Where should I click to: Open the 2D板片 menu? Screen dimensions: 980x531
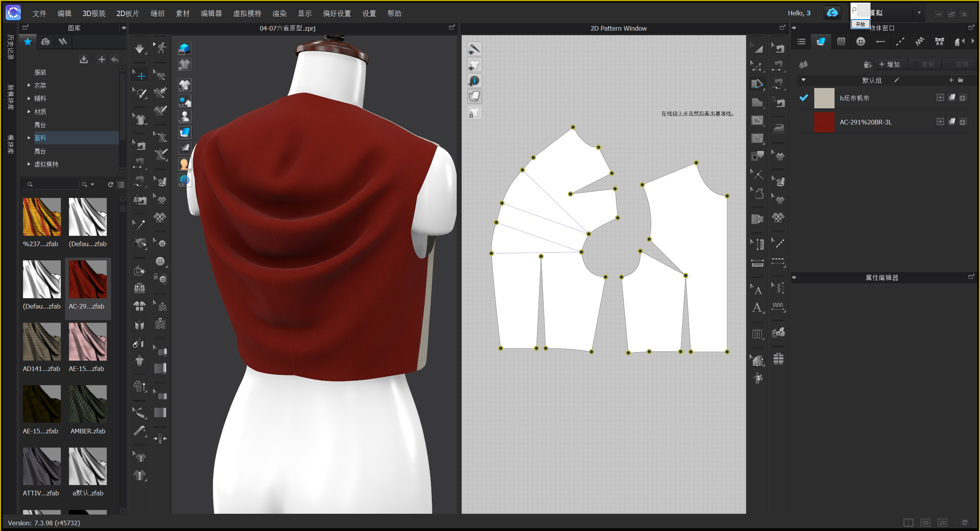[127, 13]
